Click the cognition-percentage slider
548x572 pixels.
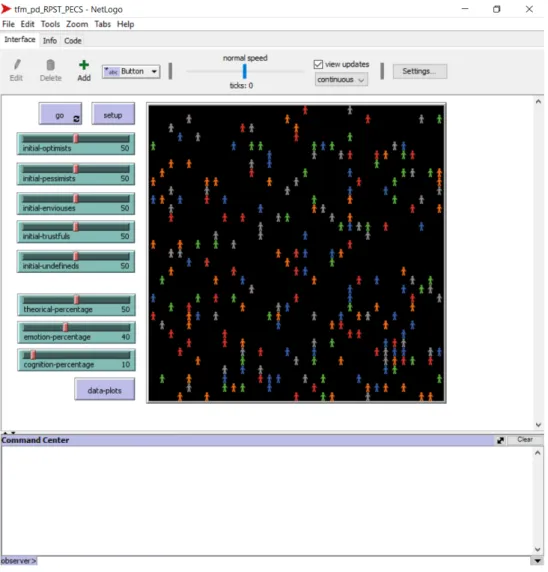coord(77,360)
